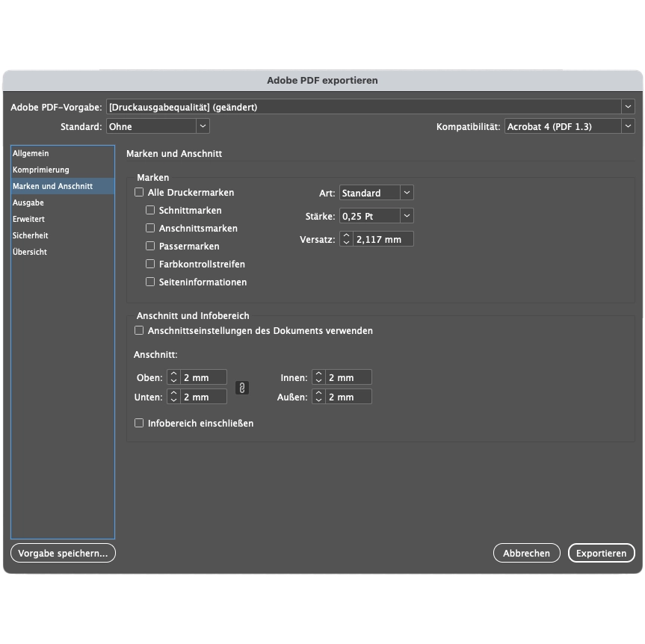Open the Stärke dropdown showing 0,25 Pt
645x644 pixels.
pos(377,216)
